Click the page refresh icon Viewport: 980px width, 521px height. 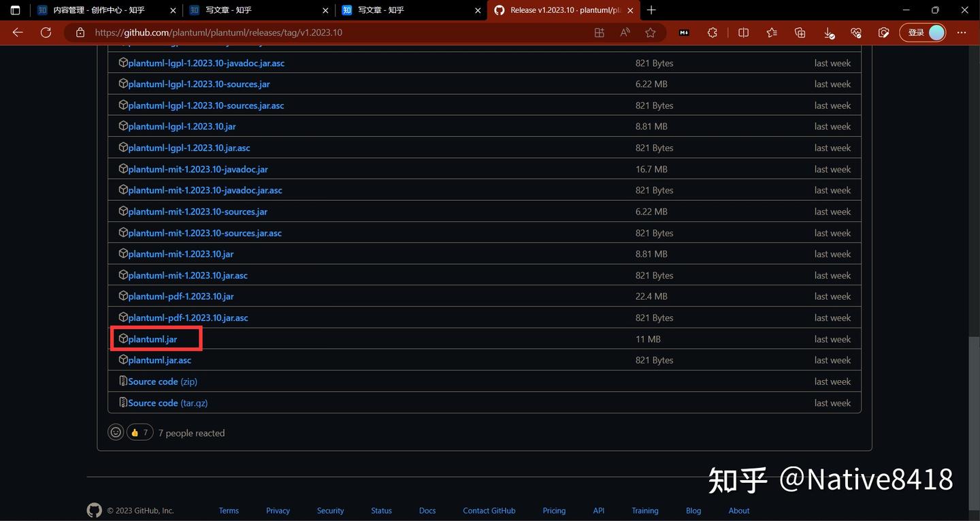(45, 32)
